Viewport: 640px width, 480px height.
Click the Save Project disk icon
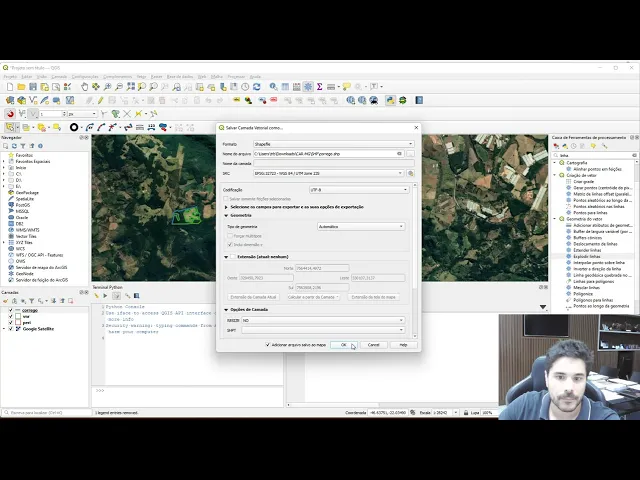pyautogui.click(x=33, y=87)
